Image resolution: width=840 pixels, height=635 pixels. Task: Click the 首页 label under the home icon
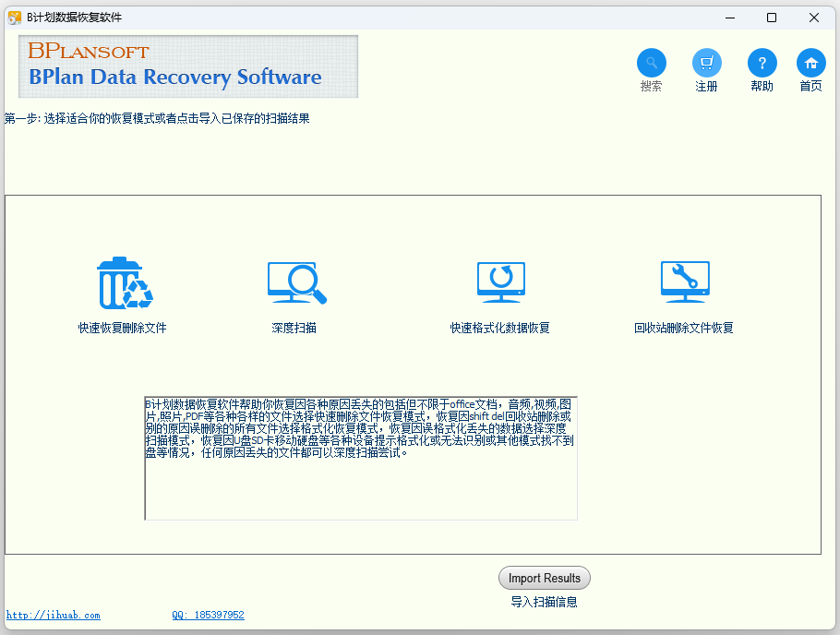pos(810,87)
